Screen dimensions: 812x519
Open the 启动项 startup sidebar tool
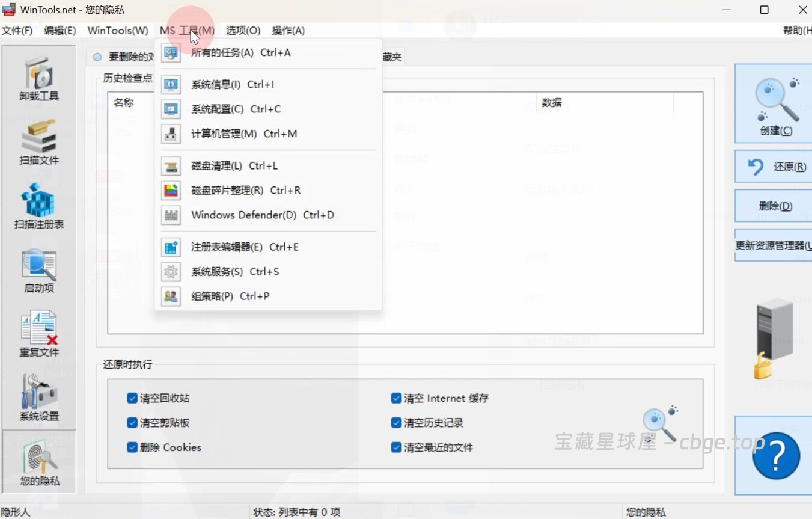[39, 271]
